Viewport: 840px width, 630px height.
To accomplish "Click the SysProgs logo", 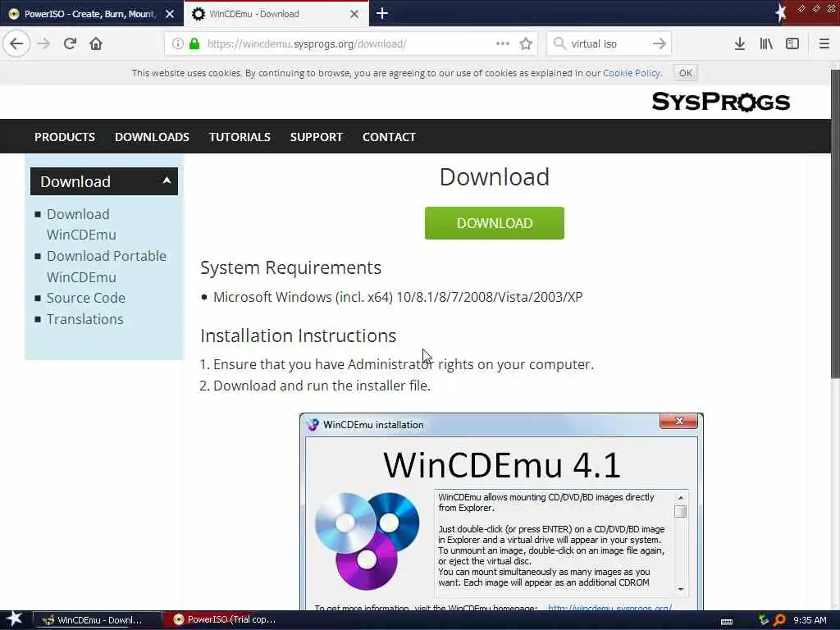I will coord(720,101).
